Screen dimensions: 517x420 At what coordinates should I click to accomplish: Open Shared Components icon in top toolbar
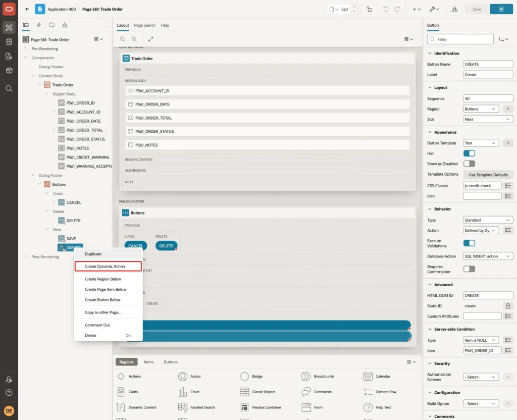point(455,9)
